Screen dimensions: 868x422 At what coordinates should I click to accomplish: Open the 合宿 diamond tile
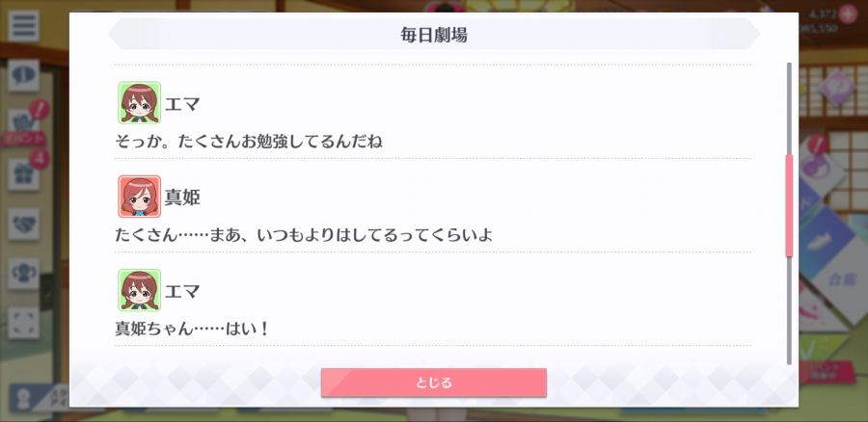point(843,279)
